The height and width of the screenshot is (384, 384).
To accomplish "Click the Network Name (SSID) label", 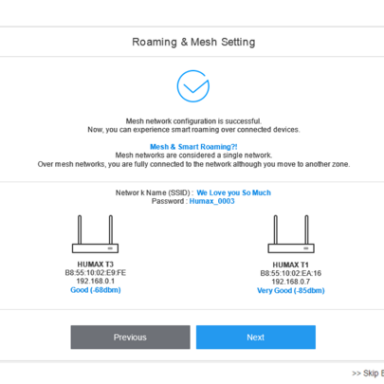I will [x=154, y=193].
